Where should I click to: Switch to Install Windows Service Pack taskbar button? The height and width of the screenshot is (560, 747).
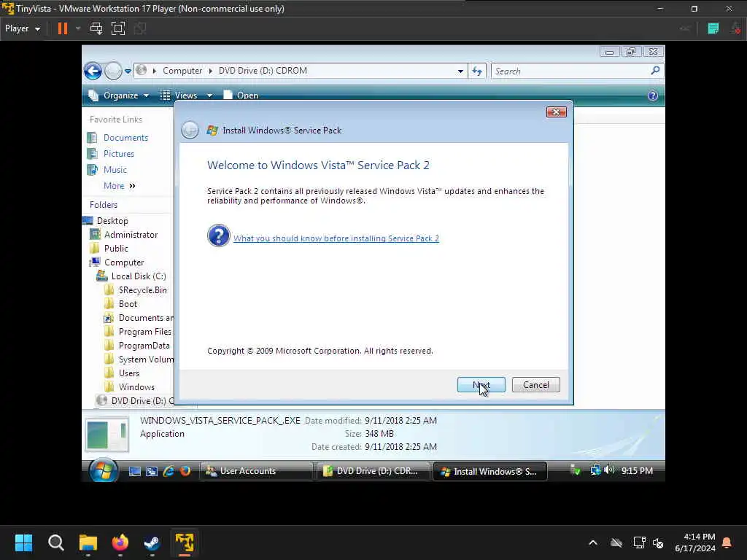pyautogui.click(x=489, y=471)
